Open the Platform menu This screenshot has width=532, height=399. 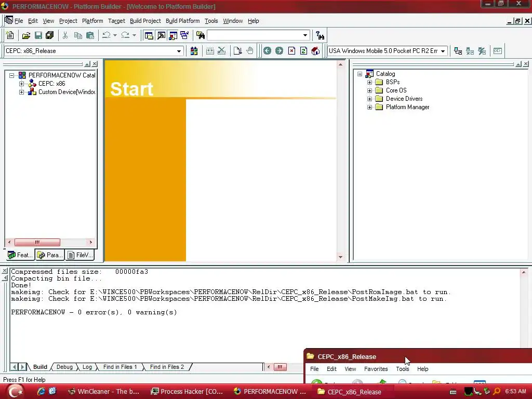[x=92, y=21]
